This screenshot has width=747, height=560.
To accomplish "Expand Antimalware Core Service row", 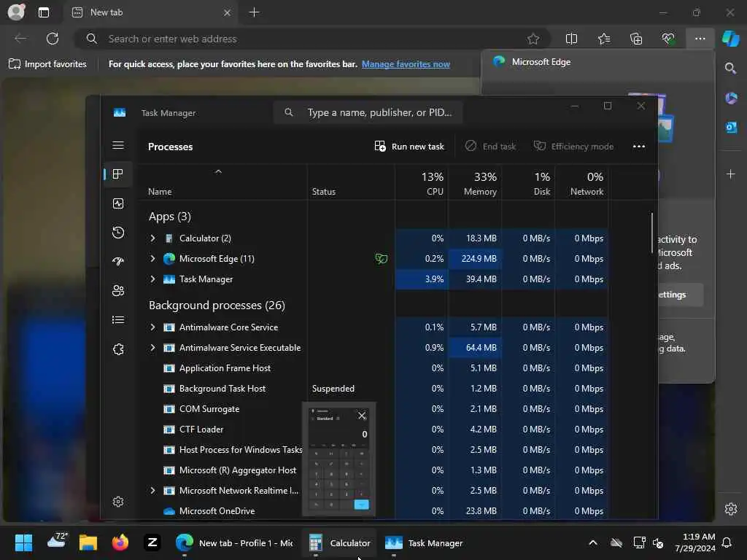I will click(x=152, y=327).
